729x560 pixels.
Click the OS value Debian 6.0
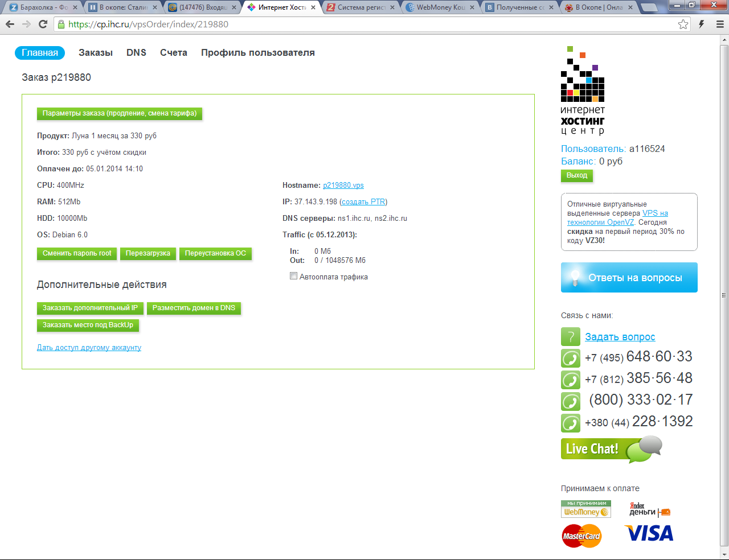70,235
